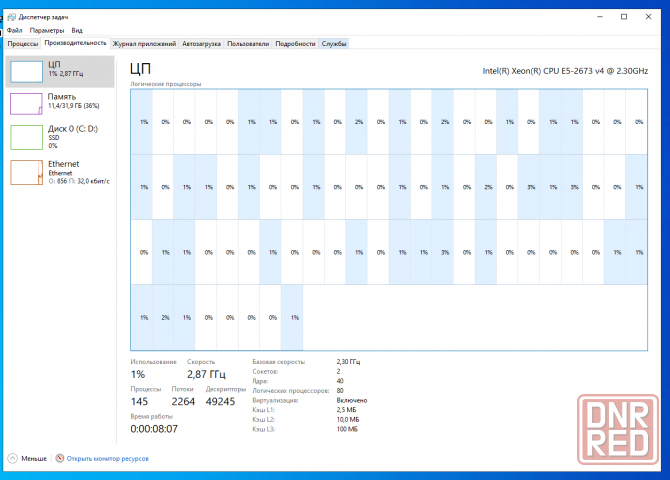Click the Кэш L2 value 10,0 МБ
Viewport: 670px width, 480px height.
pos(348,420)
